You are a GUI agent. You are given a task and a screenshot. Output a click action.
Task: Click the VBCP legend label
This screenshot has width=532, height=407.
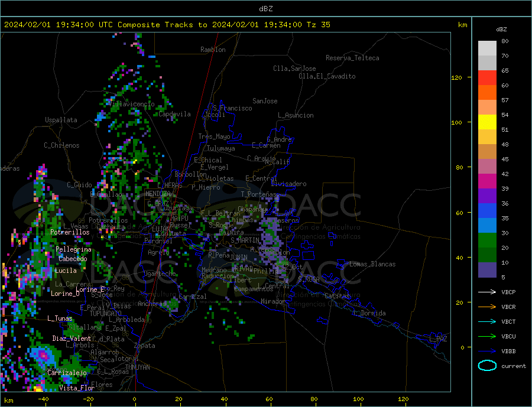pyautogui.click(x=508, y=292)
